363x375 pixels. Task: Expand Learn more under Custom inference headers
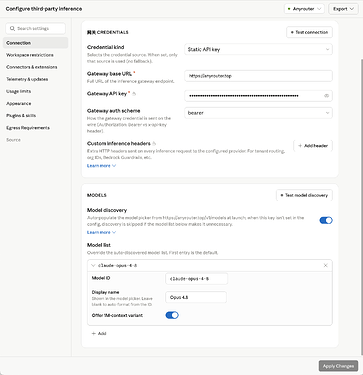101,166
